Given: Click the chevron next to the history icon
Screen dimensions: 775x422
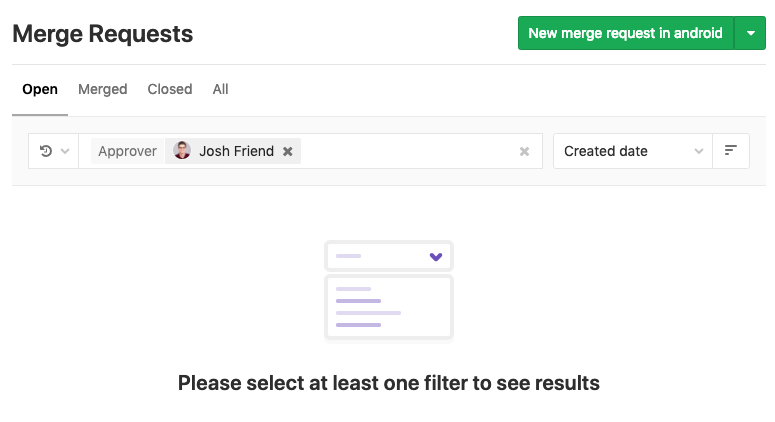Looking at the screenshot, I should click(65, 152).
